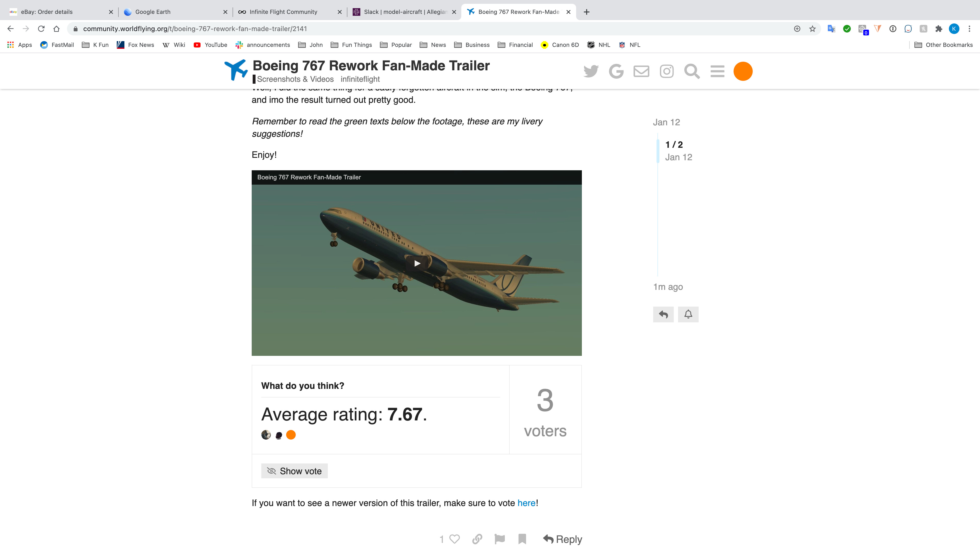
Task: Copy post share link icon
Action: pos(477,539)
